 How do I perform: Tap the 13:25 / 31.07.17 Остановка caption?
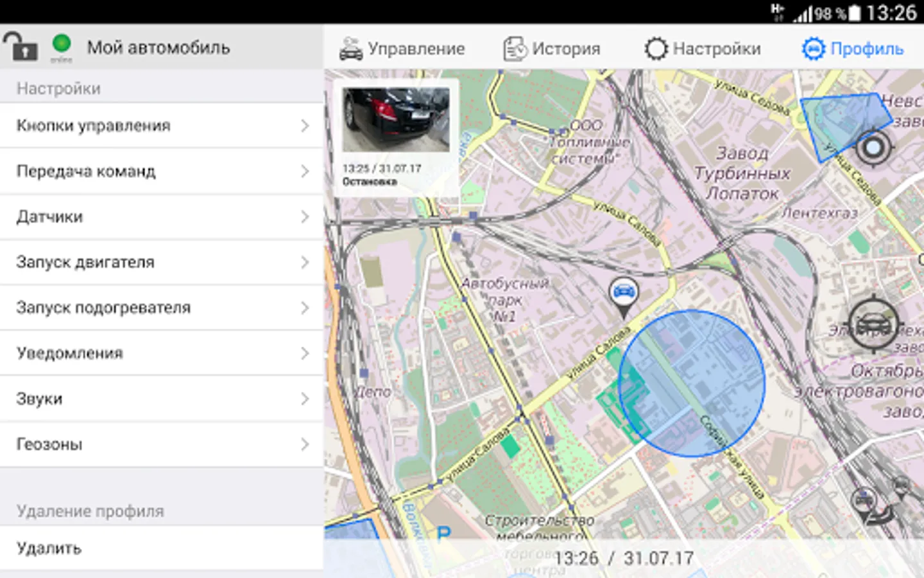pos(382,175)
